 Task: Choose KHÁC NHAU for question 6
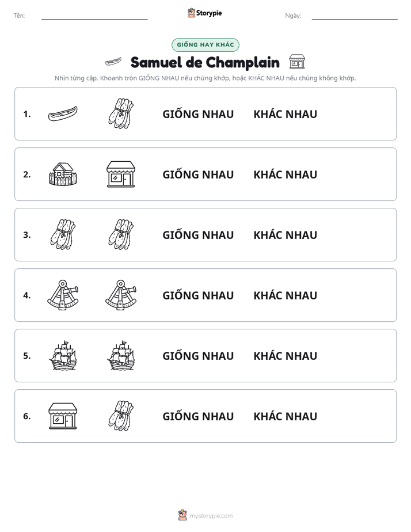(x=285, y=416)
